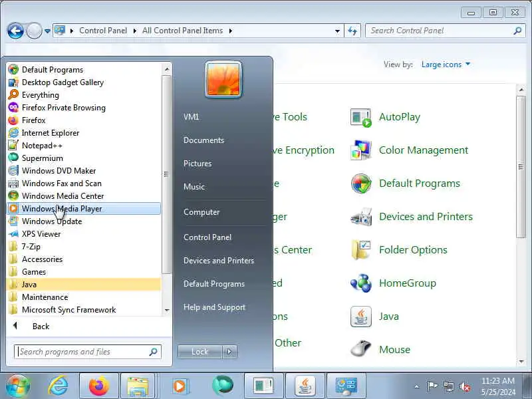Viewport: 532px width, 399px height.
Task: Launch Windows Update icon
Action: click(x=13, y=221)
